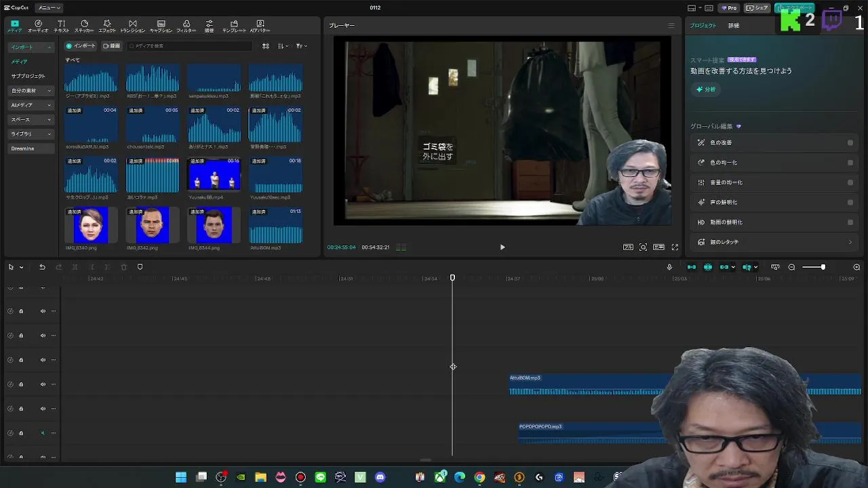Open the 調整 (Adjustment) panel

tap(209, 26)
